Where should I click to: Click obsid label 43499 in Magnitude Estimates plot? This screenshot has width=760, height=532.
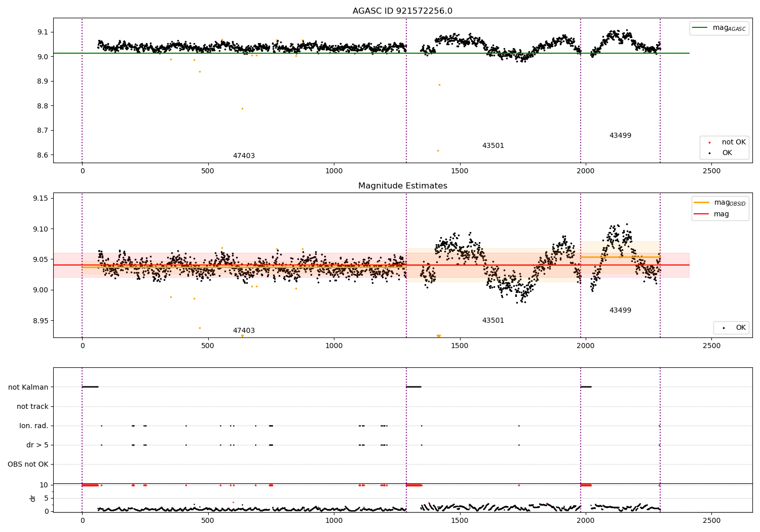[620, 311]
